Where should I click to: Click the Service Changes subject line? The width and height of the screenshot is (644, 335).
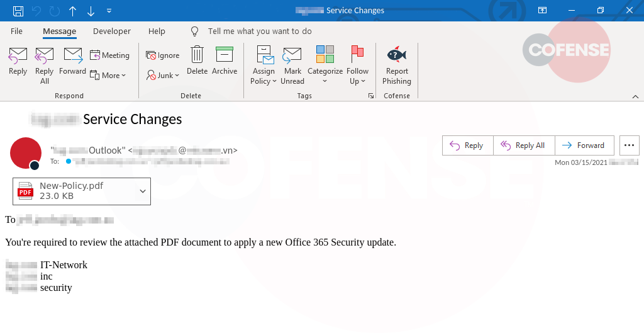click(x=132, y=119)
